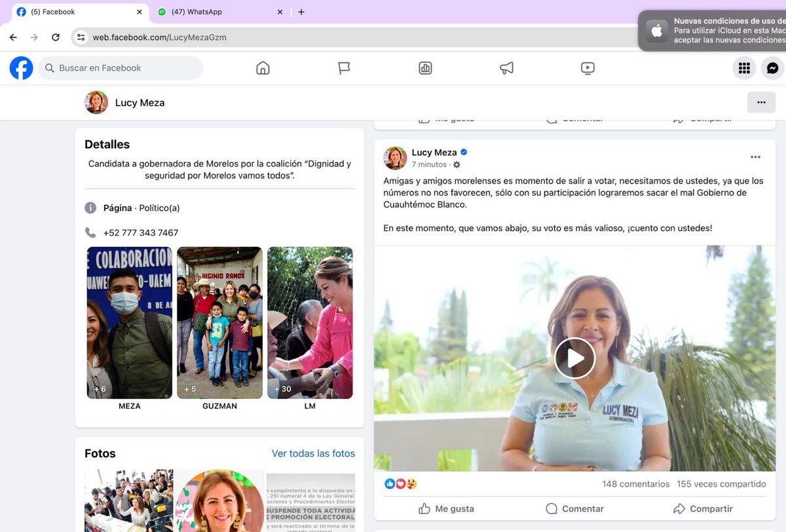Click the info icon beside Página
786x532 pixels.
click(x=90, y=208)
